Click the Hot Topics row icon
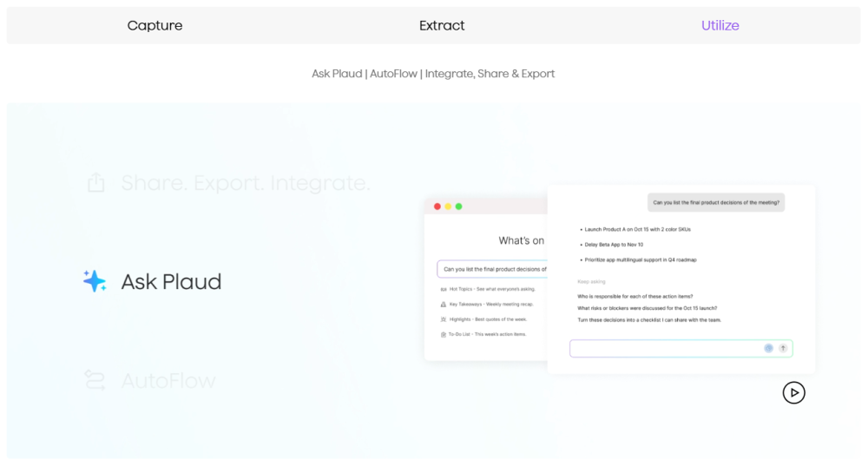 click(x=444, y=289)
